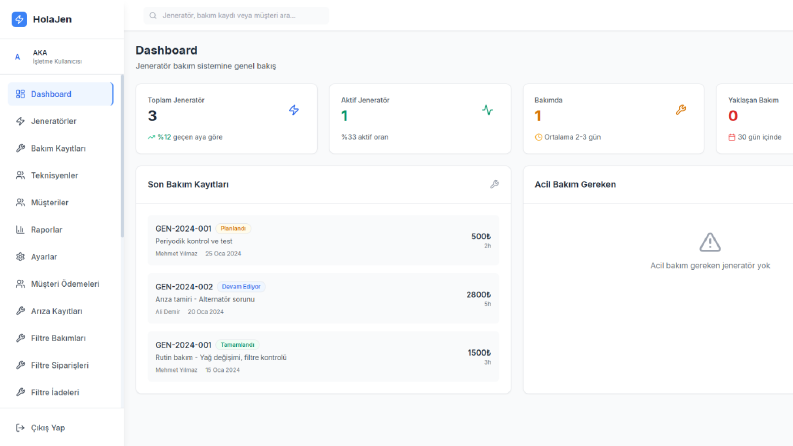Image resolution: width=793 pixels, height=446 pixels.
Task: Click the Filtre Bakımları wrench icon
Action: [x=20, y=338]
